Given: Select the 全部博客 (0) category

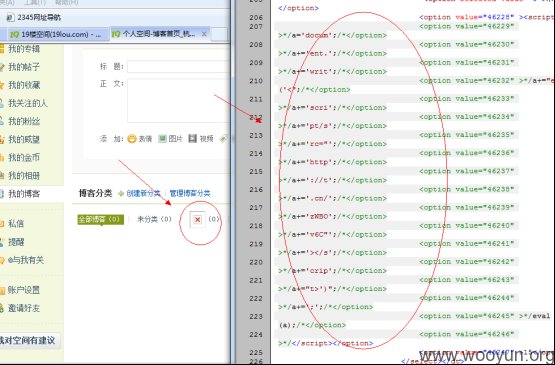Looking at the screenshot, I should pos(101,219).
